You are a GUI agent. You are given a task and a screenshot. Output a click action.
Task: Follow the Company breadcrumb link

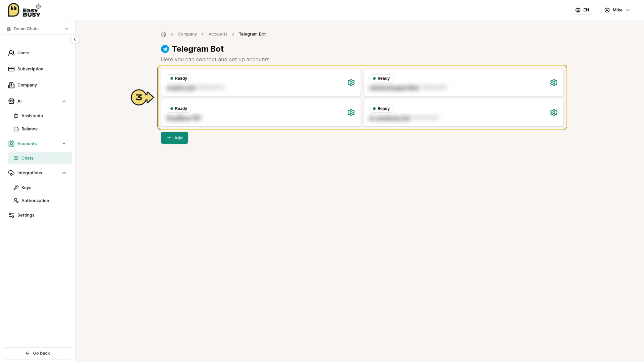point(187,34)
